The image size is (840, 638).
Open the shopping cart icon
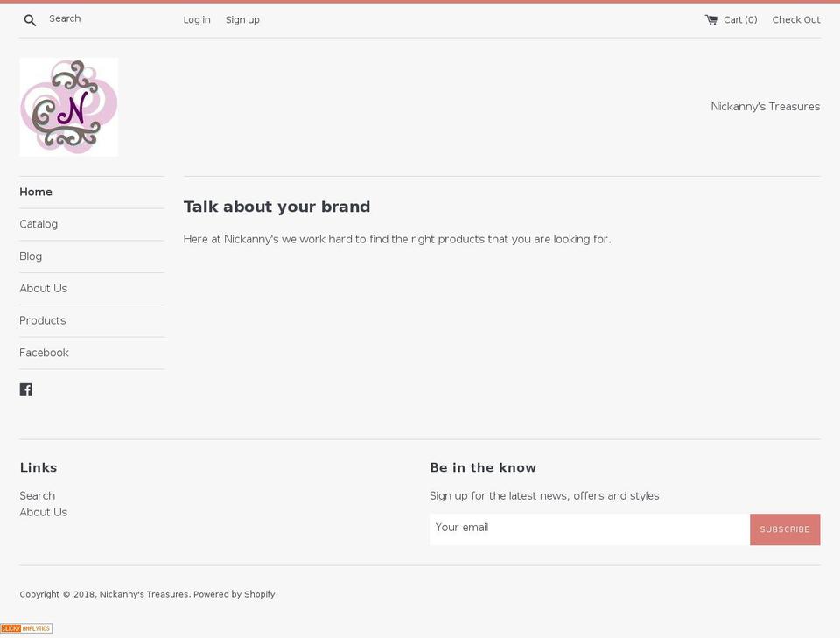coord(710,20)
